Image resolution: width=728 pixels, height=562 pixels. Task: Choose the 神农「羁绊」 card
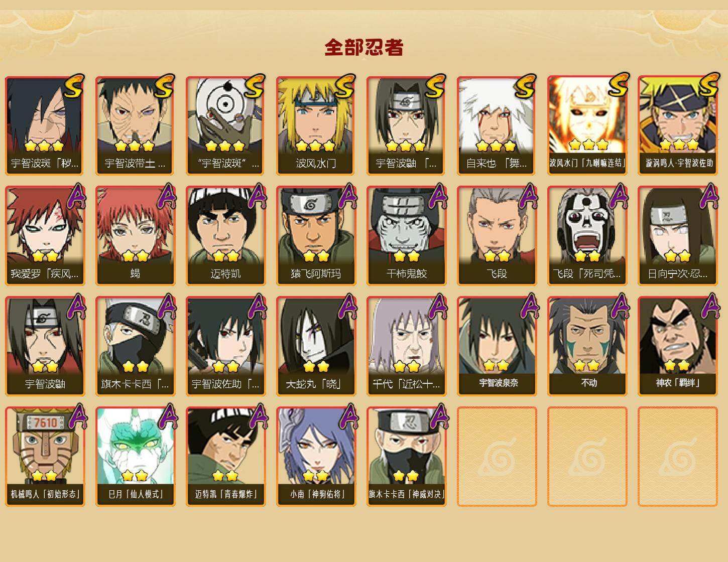pyautogui.click(x=677, y=346)
